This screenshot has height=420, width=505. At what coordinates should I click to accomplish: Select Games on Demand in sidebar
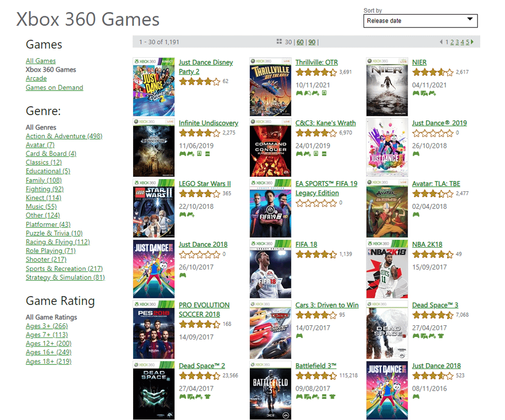[x=54, y=87]
